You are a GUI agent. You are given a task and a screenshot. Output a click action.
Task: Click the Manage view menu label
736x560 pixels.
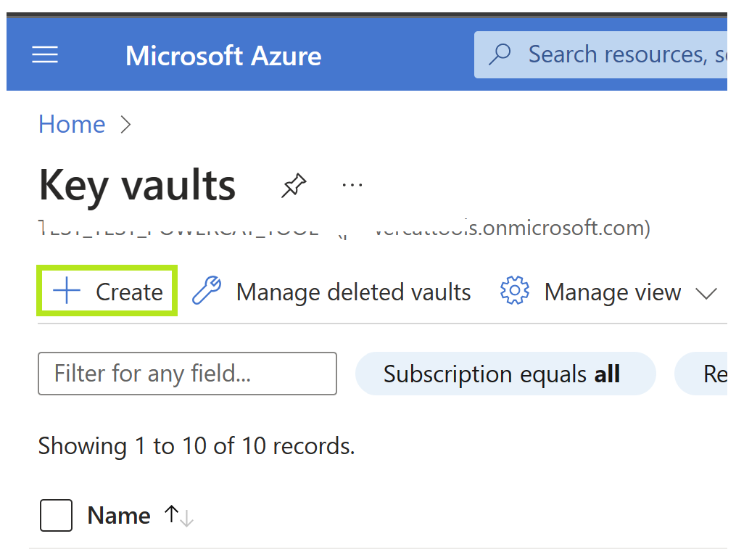coord(613,292)
